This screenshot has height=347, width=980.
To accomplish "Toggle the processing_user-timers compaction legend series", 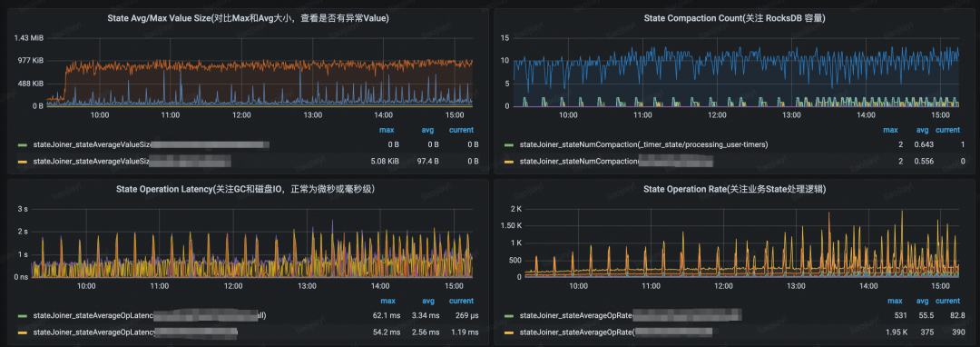I will (x=643, y=144).
